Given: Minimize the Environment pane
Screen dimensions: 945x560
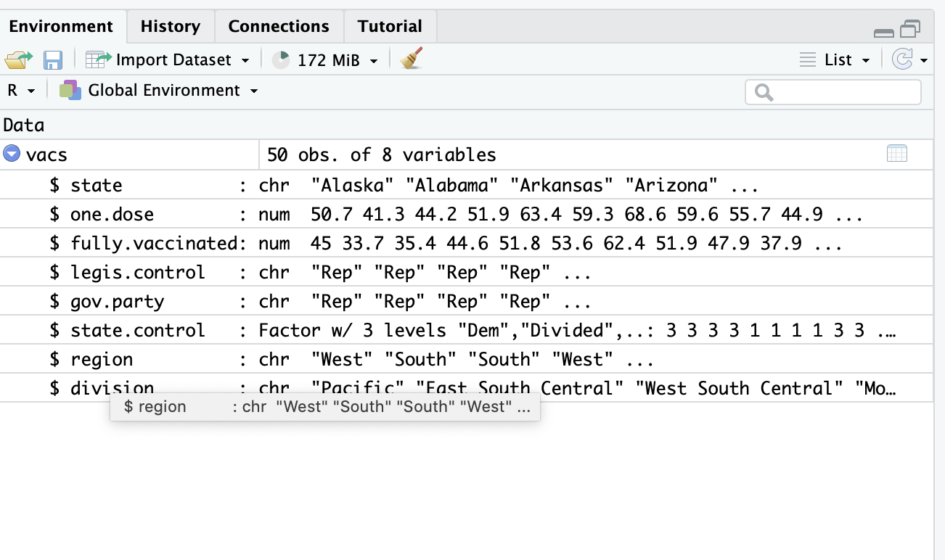Looking at the screenshot, I should 884,32.
